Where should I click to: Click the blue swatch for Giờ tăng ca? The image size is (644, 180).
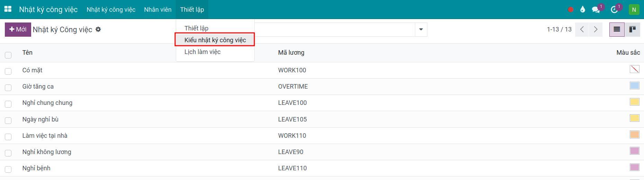pyautogui.click(x=635, y=85)
